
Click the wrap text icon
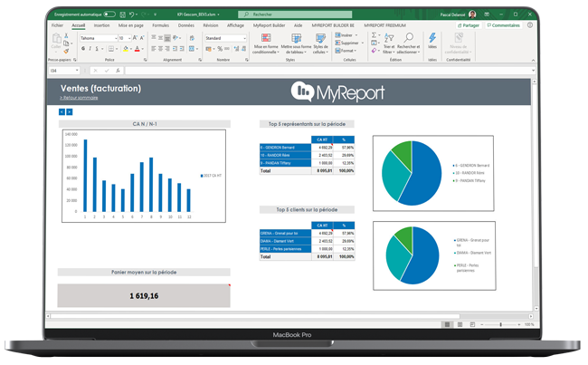pyautogui.click(x=192, y=38)
